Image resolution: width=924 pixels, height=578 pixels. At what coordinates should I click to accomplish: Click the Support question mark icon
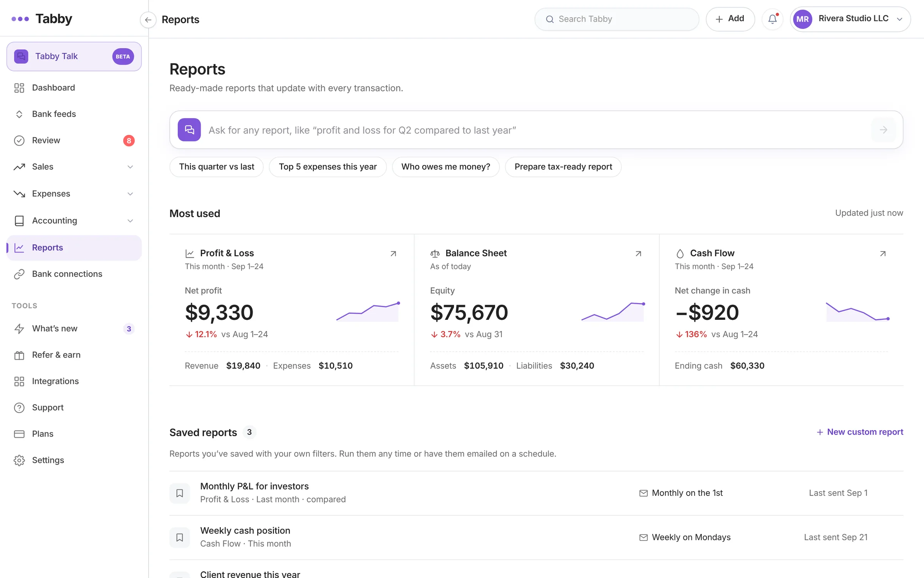coord(19,408)
